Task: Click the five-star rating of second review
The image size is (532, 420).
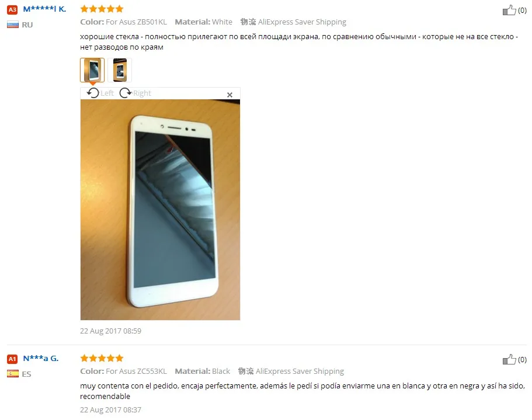Action: [102, 358]
